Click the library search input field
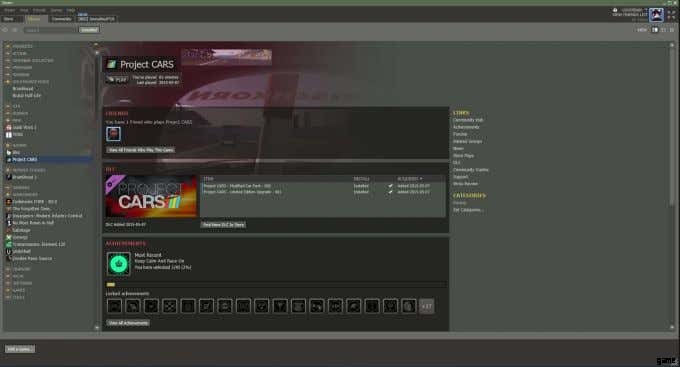Image resolution: width=680 pixels, height=367 pixels. pos(50,30)
